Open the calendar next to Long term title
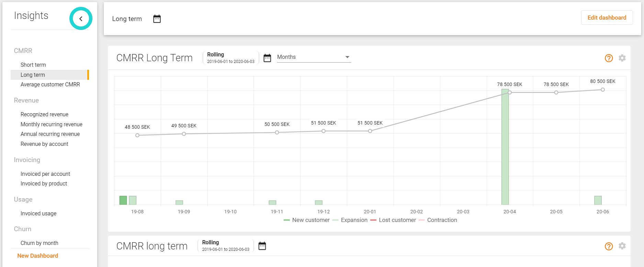This screenshot has height=267, width=644. coord(157,19)
